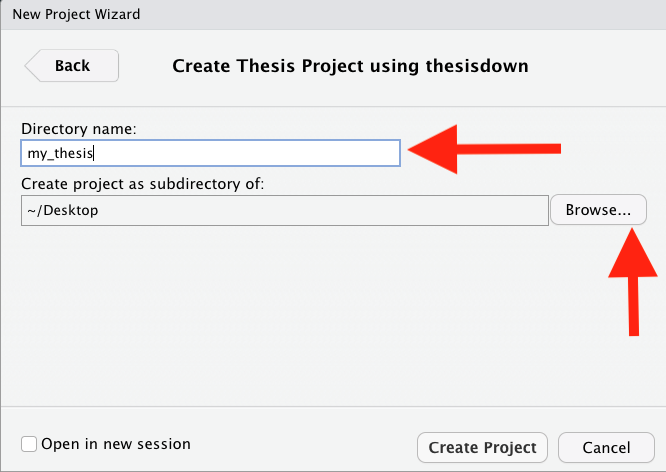
Task: Focus the Directory name text field
Action: point(211,153)
